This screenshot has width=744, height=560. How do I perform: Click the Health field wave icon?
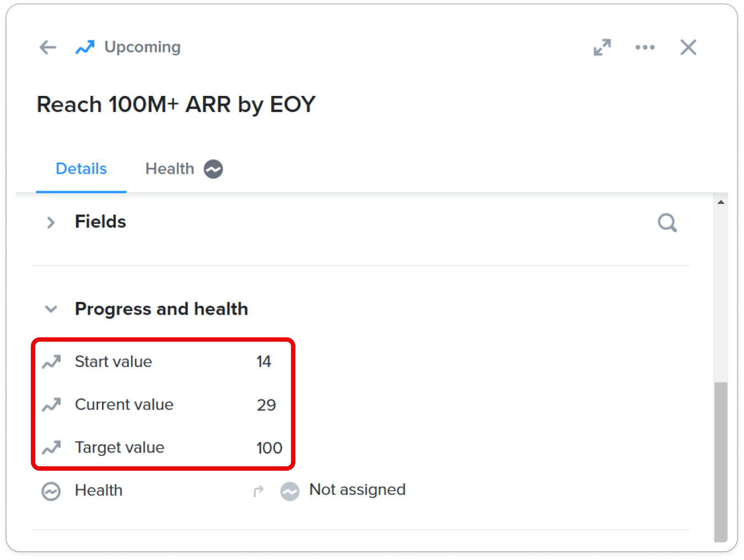coord(51,491)
